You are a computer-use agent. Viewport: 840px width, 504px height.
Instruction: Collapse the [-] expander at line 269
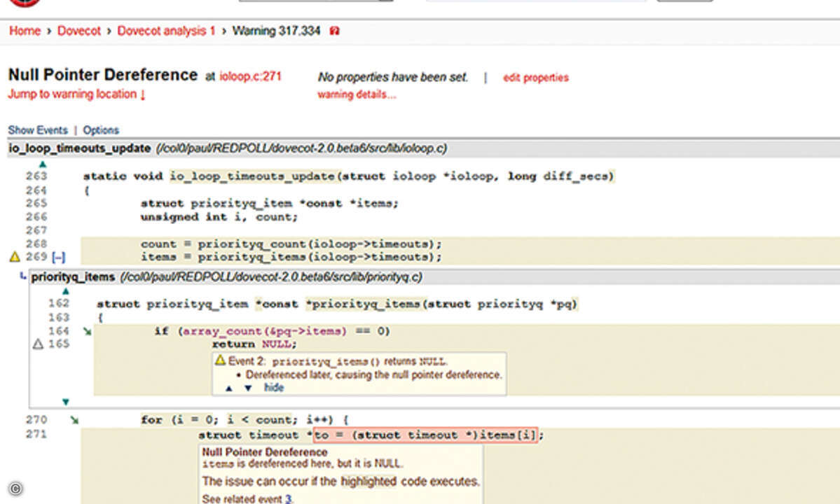point(59,258)
